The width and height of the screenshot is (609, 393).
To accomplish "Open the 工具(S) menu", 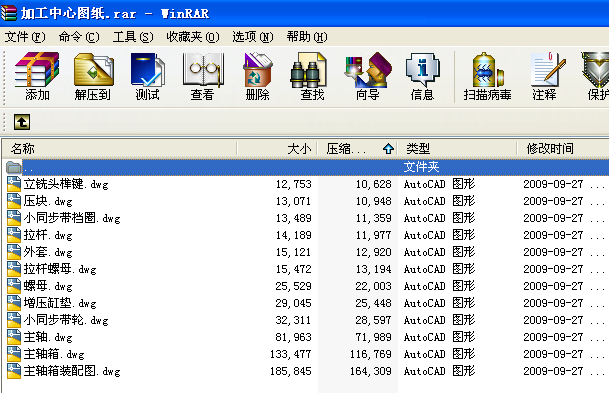I will click(x=133, y=37).
